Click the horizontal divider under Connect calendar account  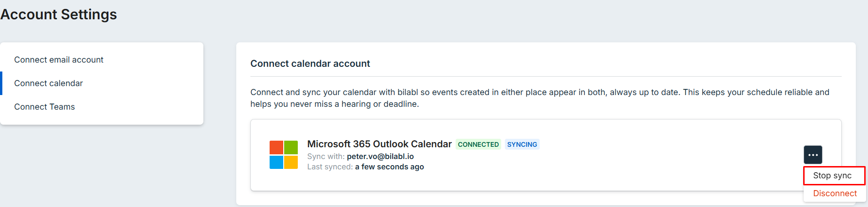(546, 76)
